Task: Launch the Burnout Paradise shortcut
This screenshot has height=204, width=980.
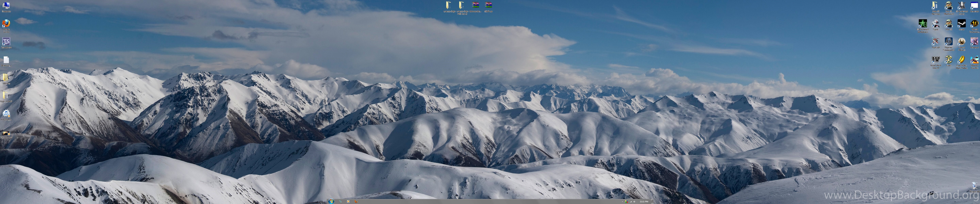Action: [975, 62]
